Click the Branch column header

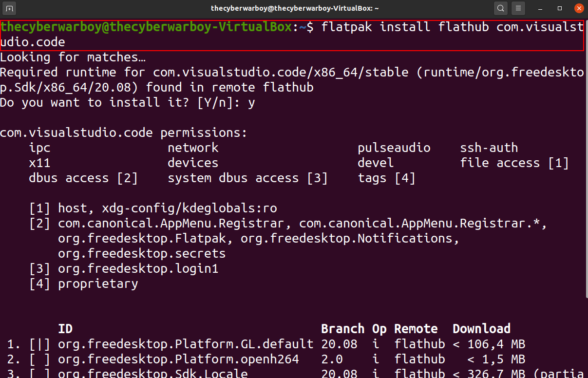(342, 329)
